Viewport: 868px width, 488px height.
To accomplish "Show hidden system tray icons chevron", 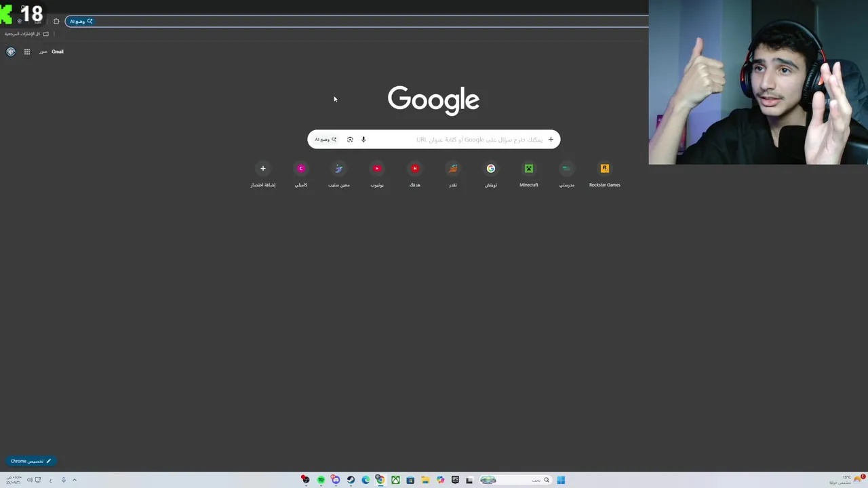I will click(75, 480).
